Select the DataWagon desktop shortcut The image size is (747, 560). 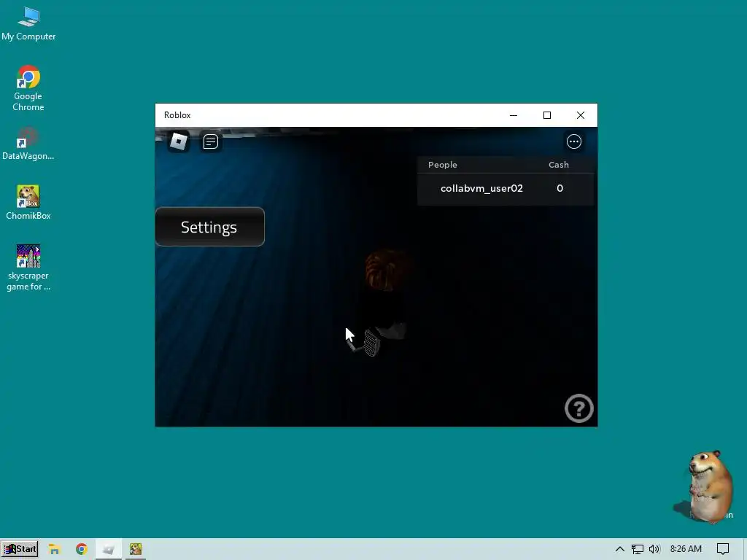coord(28,144)
